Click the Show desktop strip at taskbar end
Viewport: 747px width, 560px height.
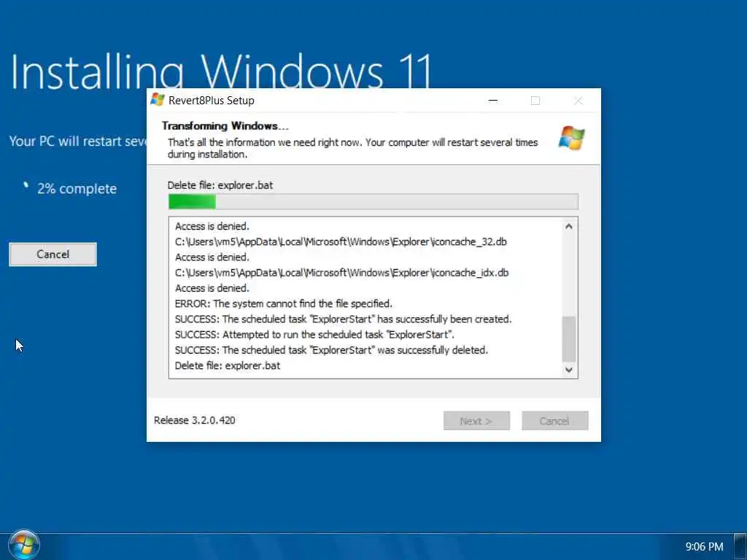[x=740, y=547]
